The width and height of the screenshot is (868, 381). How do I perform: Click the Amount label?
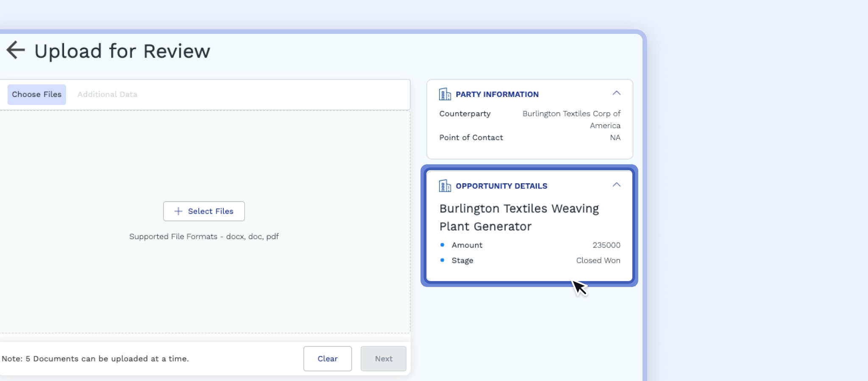(467, 245)
